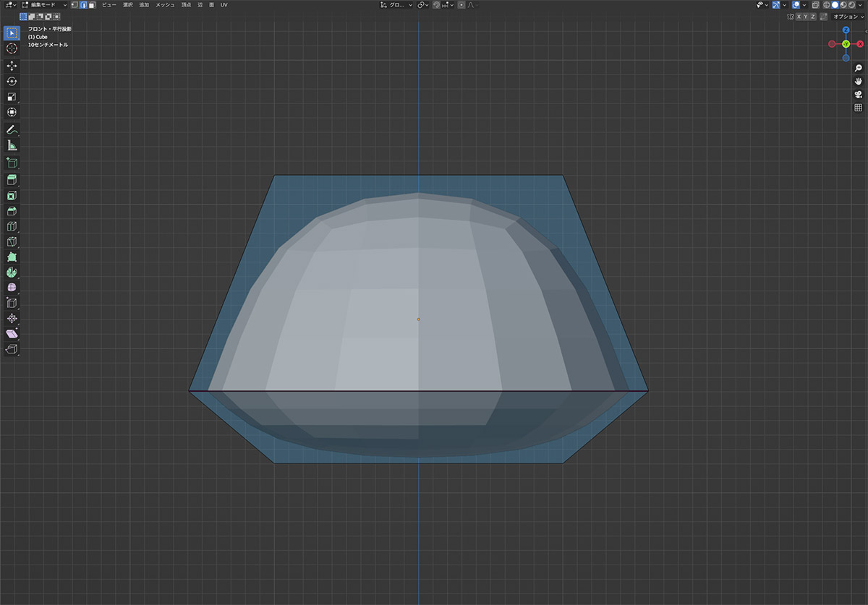Activate the Cursor tool
Image resolution: width=868 pixels, height=605 pixels.
pyautogui.click(x=12, y=48)
